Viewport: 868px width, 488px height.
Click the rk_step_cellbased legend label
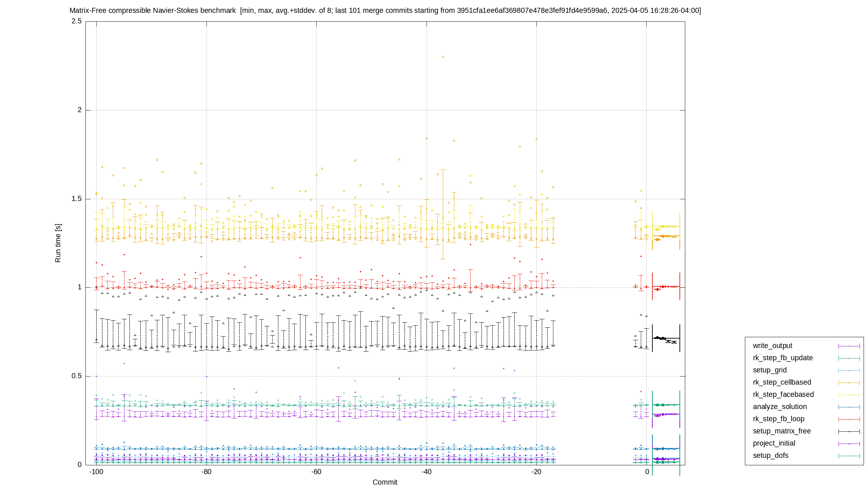782,382
